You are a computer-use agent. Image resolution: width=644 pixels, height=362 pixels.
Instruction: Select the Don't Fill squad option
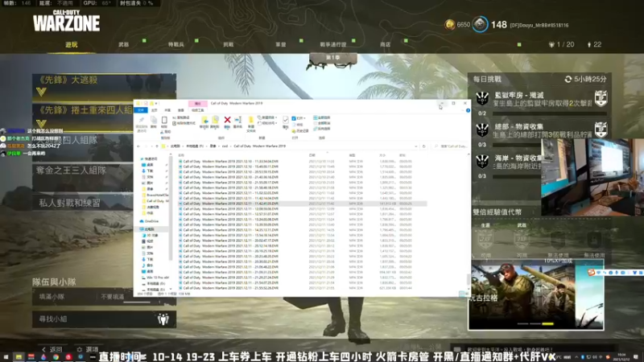click(x=113, y=296)
